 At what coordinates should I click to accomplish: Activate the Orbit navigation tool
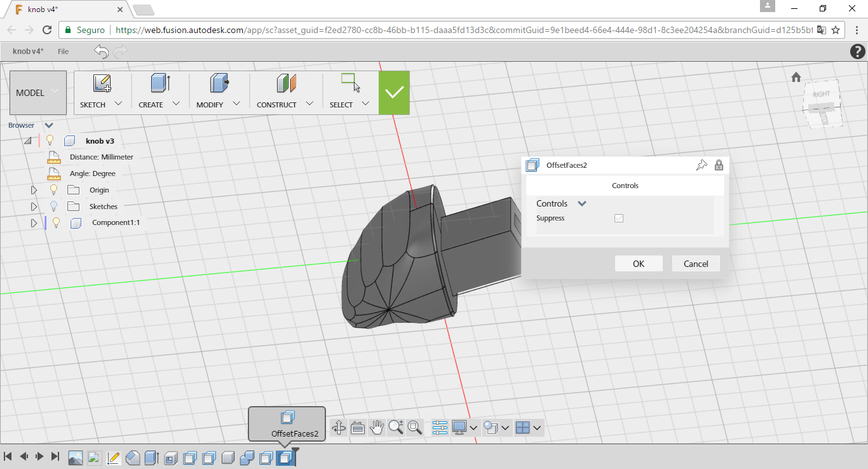[339, 428]
